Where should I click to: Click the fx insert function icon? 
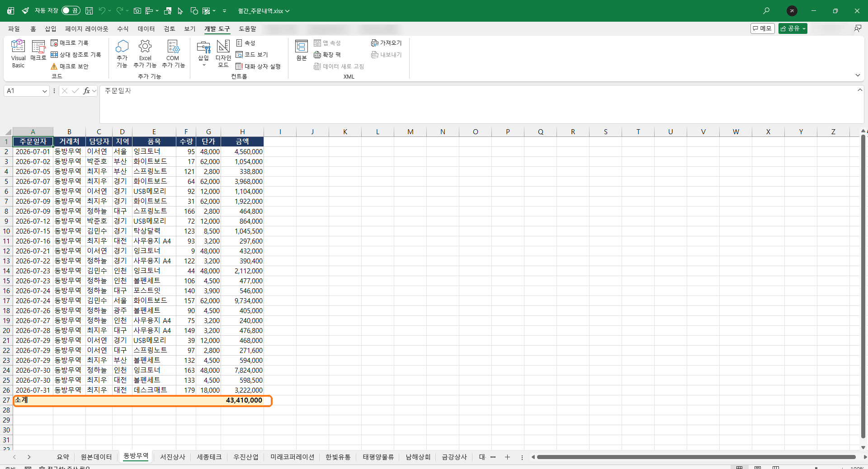coord(86,91)
